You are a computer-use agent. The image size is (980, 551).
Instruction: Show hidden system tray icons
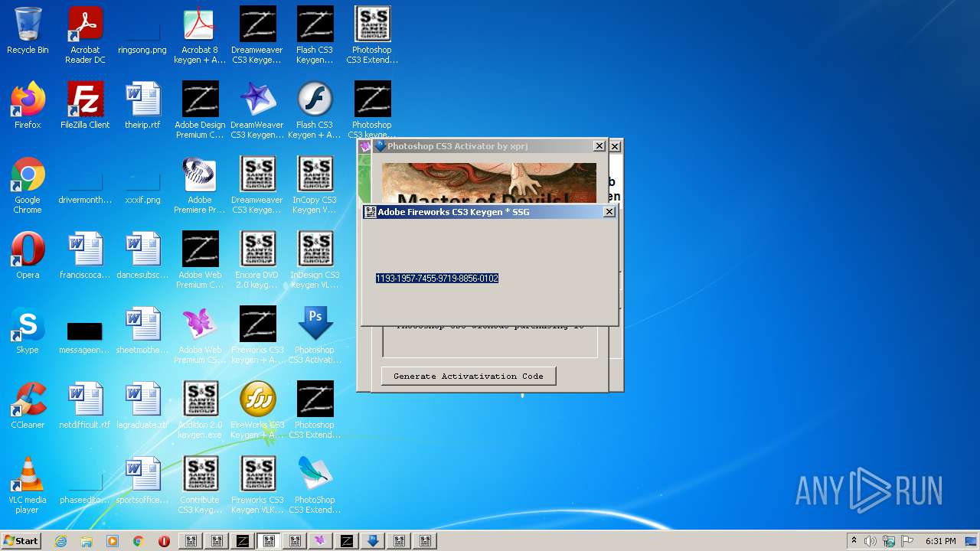coord(854,541)
